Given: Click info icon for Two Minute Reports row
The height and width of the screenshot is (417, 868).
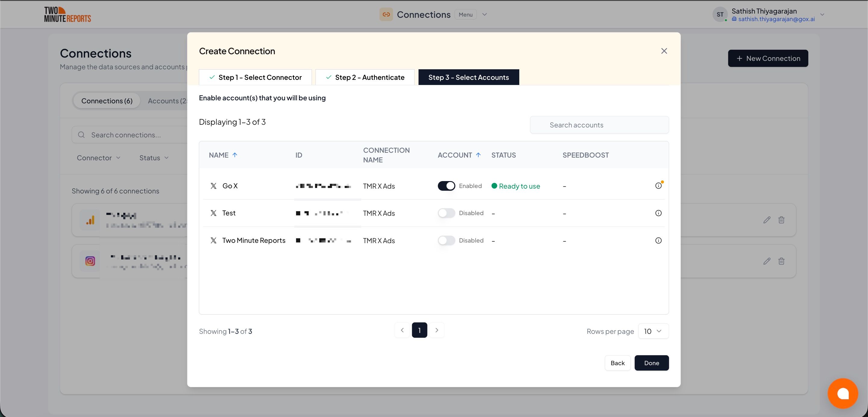Looking at the screenshot, I should pyautogui.click(x=658, y=240).
